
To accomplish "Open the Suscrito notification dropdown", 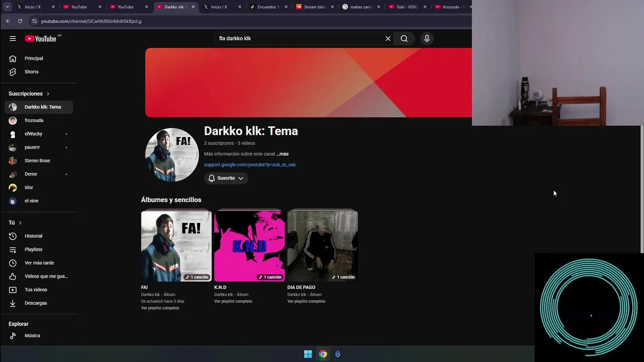I will (226, 178).
